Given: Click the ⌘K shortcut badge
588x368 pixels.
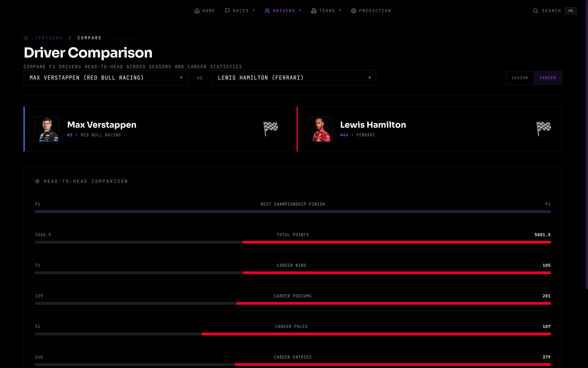Looking at the screenshot, I should [571, 11].
